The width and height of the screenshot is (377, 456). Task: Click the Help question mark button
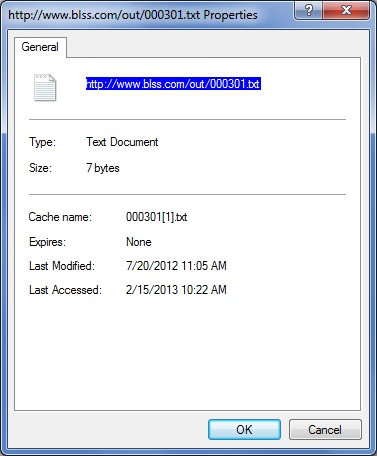(x=309, y=10)
